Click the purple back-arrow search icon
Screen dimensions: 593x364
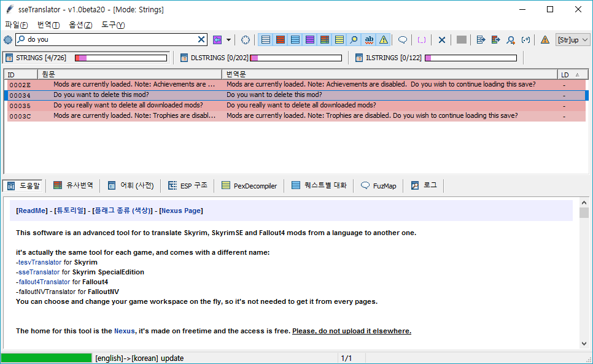click(217, 40)
